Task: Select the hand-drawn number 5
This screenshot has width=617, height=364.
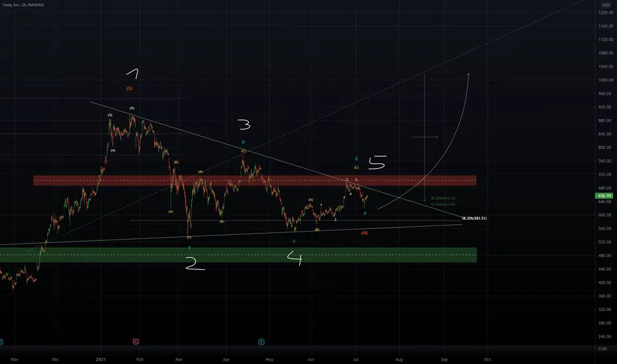Action: pyautogui.click(x=377, y=162)
